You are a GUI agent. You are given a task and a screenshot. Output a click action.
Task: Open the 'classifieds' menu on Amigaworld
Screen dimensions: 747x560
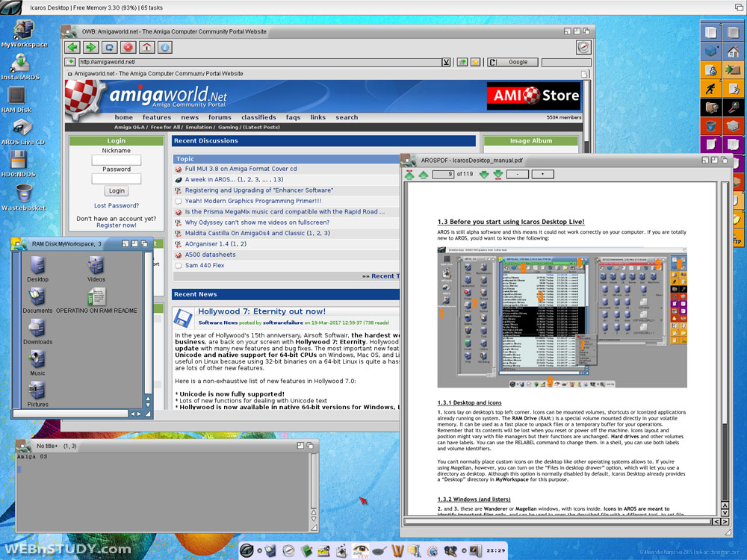258,117
